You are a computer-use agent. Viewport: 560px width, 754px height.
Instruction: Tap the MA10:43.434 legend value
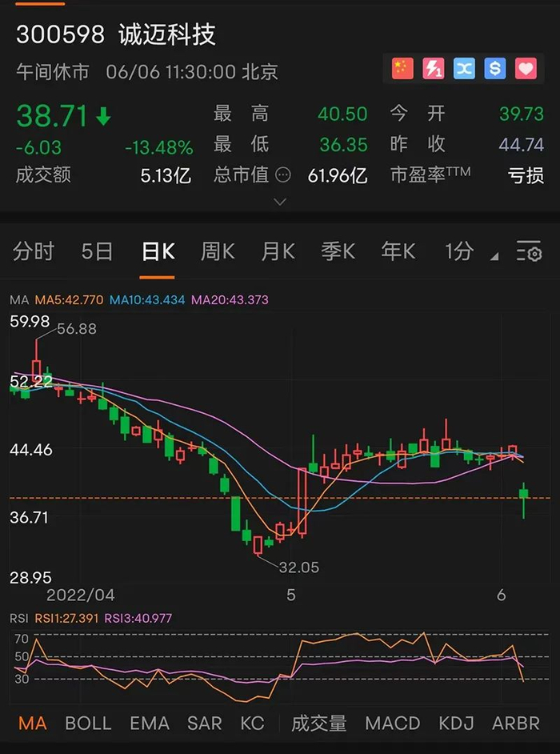(x=147, y=300)
